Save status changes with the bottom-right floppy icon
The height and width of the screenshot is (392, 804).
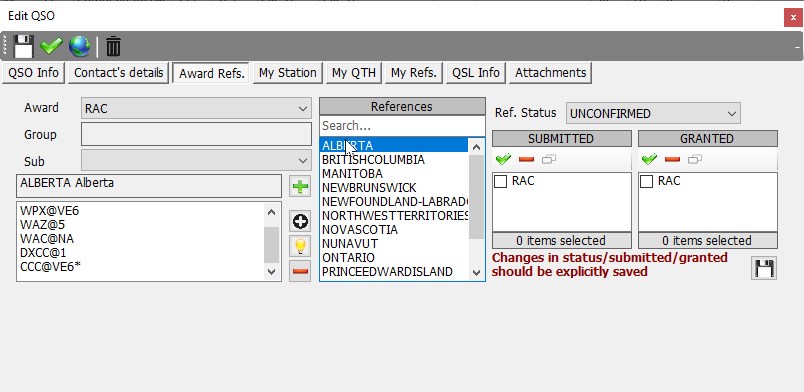(x=764, y=268)
